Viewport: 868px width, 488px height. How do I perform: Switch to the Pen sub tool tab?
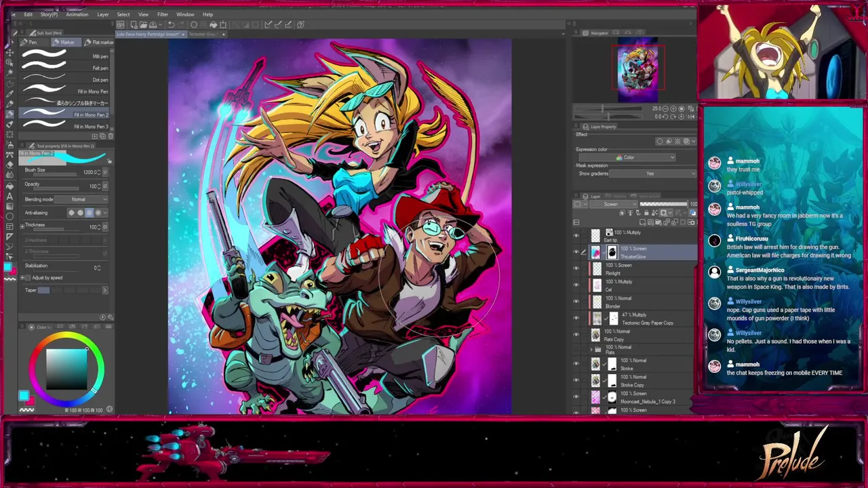pyautogui.click(x=33, y=42)
